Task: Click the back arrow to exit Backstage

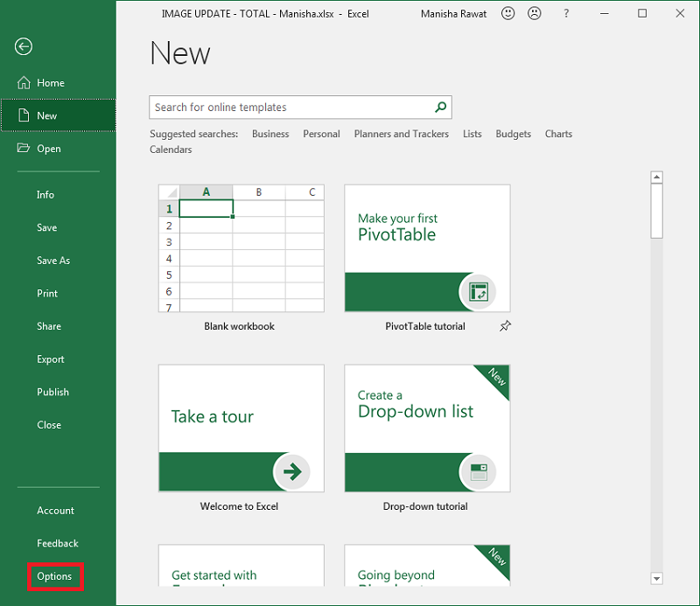Action: [x=24, y=46]
